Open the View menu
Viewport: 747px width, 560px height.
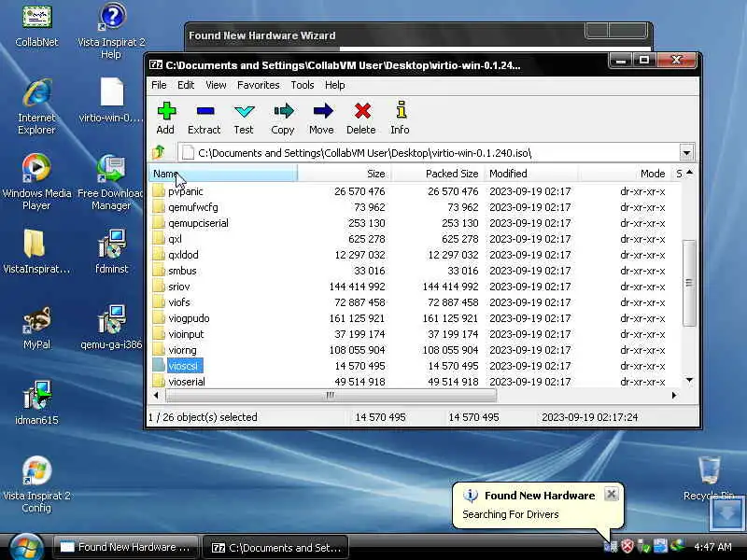pyautogui.click(x=216, y=85)
